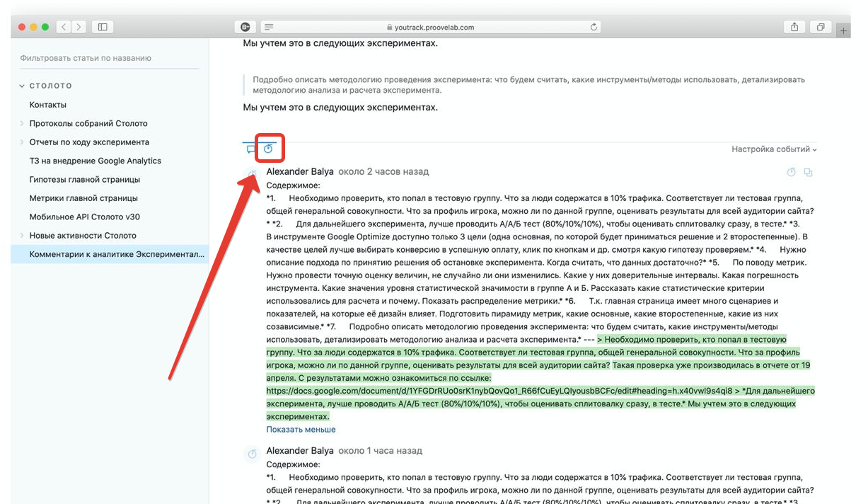Open the Reader view icon
868x504 pixels.
tap(268, 27)
